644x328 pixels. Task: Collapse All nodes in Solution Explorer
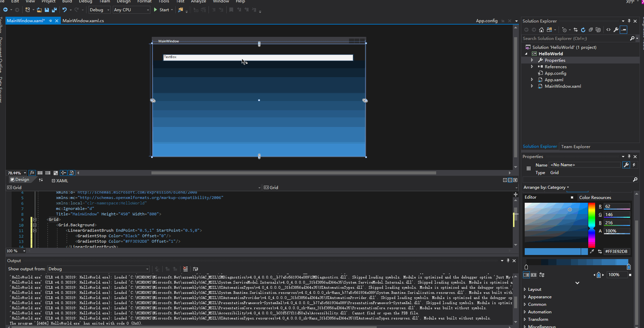[591, 30]
